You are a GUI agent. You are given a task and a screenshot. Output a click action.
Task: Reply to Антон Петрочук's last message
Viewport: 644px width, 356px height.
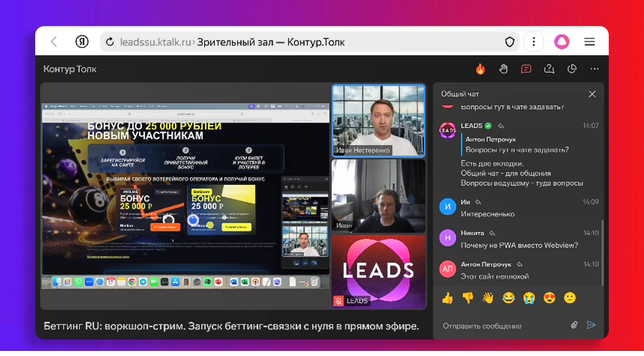pyautogui.click(x=520, y=264)
